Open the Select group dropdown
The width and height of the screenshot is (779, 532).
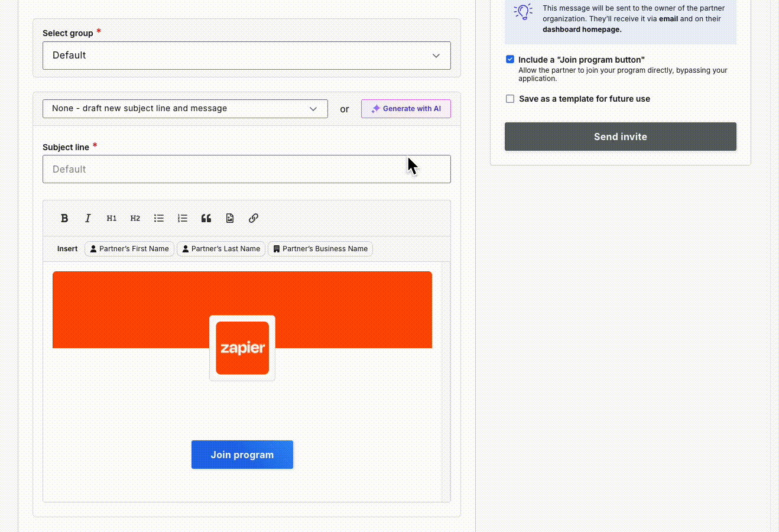[x=246, y=56]
